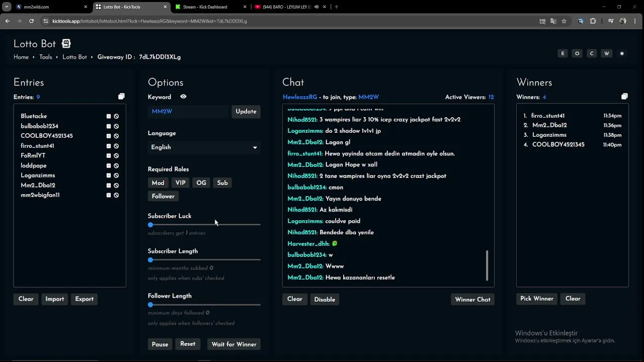
Task: Ban mm2wbigfan11 using the block icon
Action: [116, 195]
